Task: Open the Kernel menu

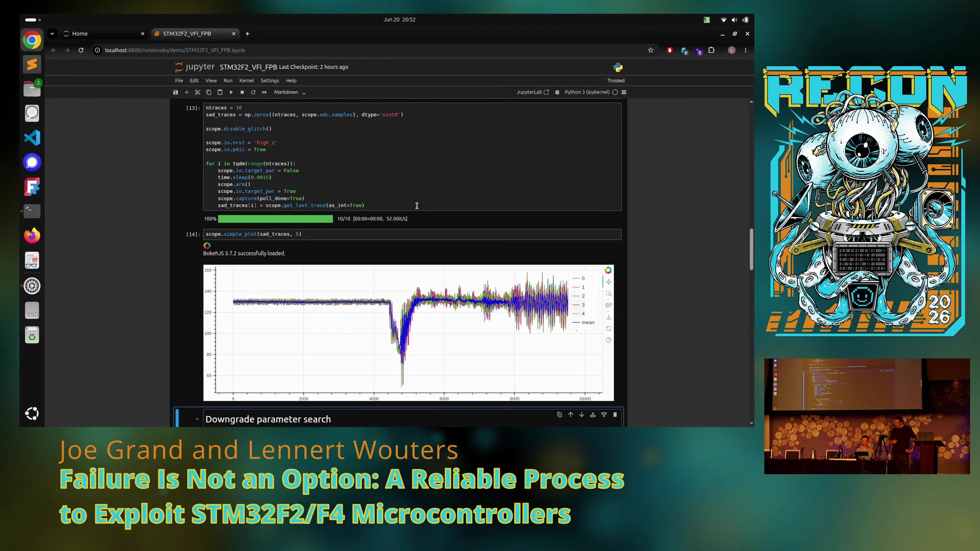Action: coord(246,81)
